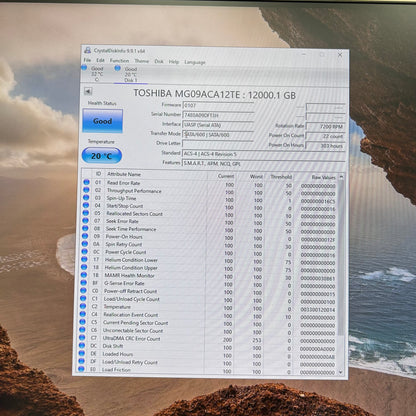Select the icon beside Current Pending Sector Count
416x416 pixels.
point(82,322)
